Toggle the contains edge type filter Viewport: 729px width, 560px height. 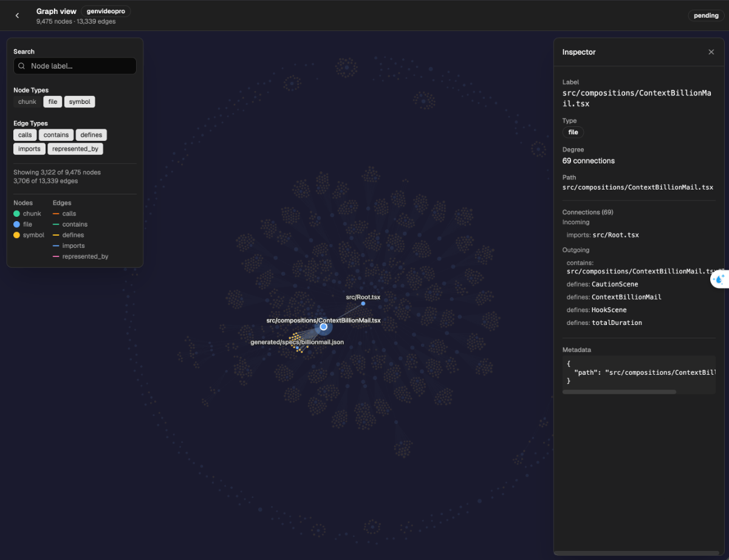point(56,135)
